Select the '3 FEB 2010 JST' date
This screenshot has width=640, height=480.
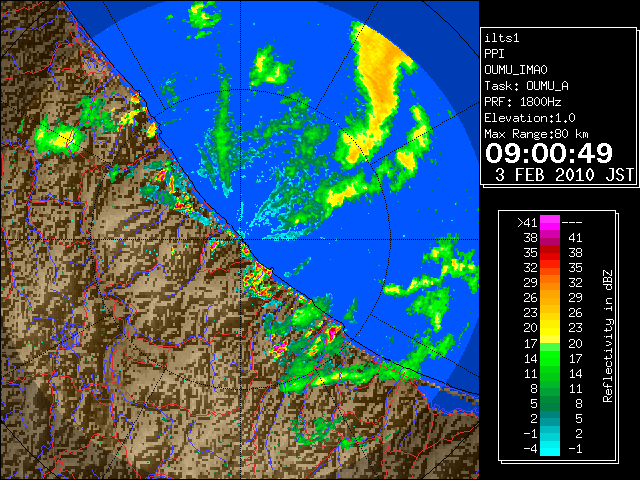[564, 175]
